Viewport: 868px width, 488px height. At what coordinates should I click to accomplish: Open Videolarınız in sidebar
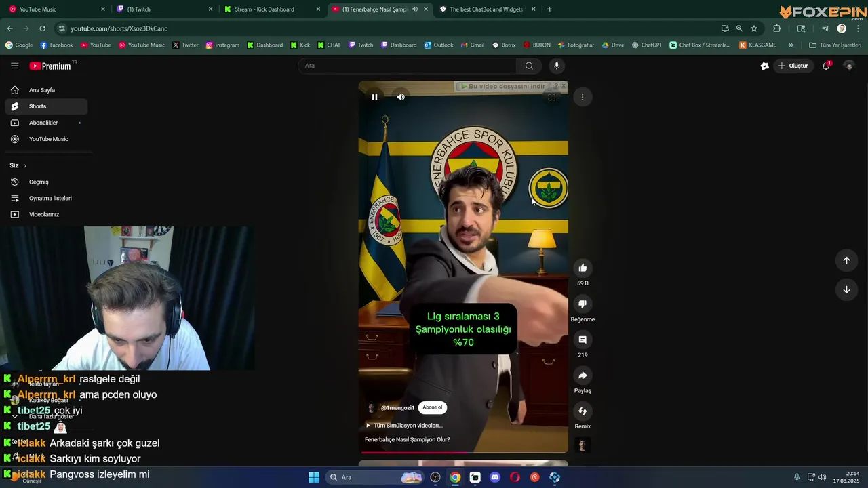pyautogui.click(x=46, y=214)
